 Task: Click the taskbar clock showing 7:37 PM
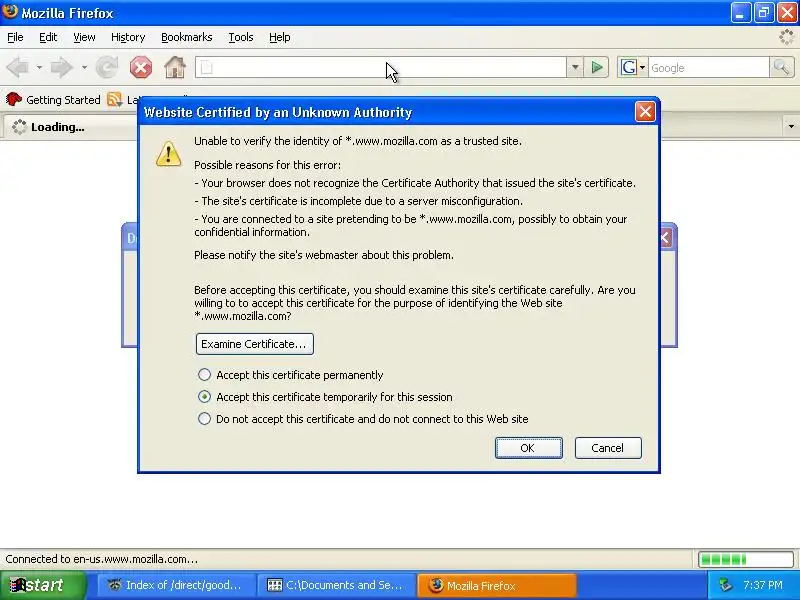pyautogui.click(x=763, y=585)
